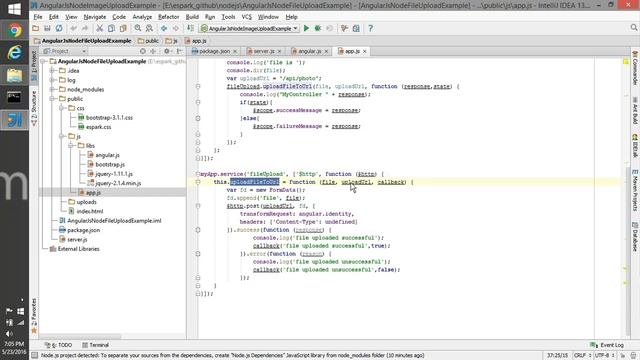Click the CRLF line separator selector

[x=582, y=356]
